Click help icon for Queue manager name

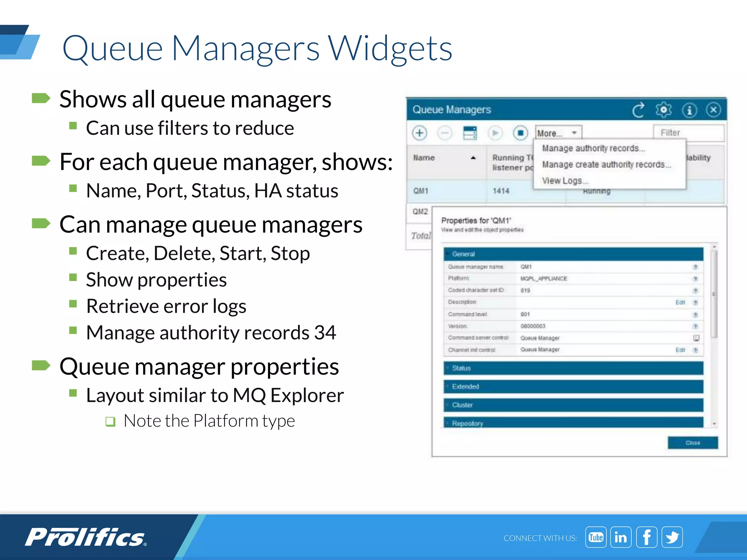click(x=695, y=267)
